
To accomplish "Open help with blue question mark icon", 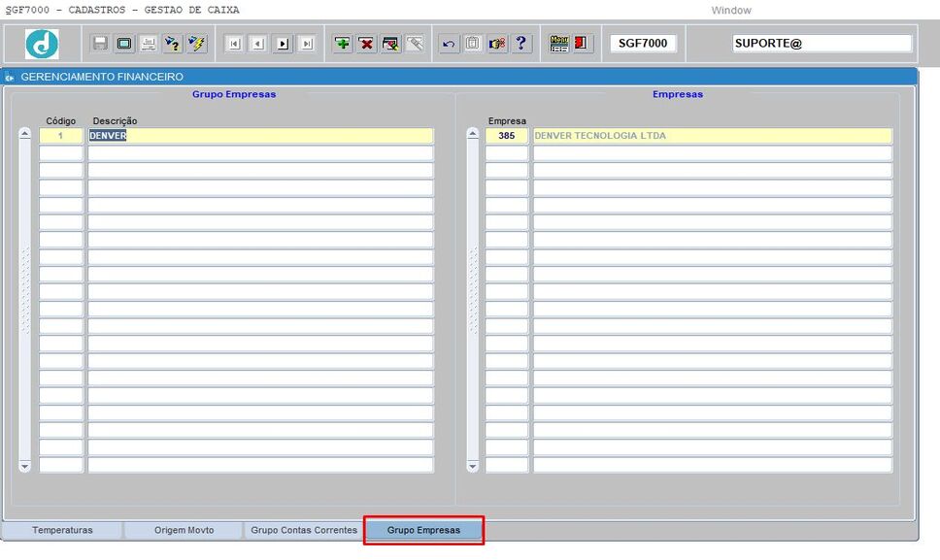I will tap(520, 43).
